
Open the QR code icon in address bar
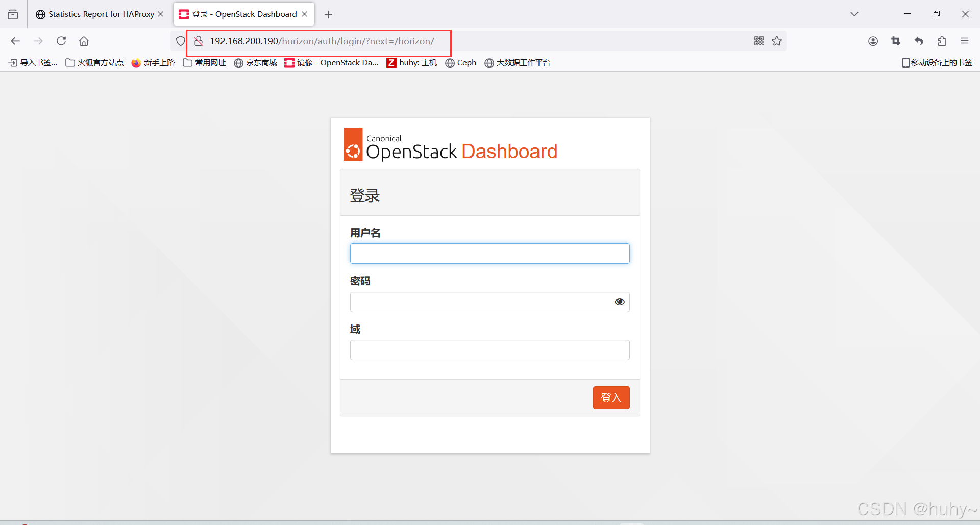coord(759,41)
